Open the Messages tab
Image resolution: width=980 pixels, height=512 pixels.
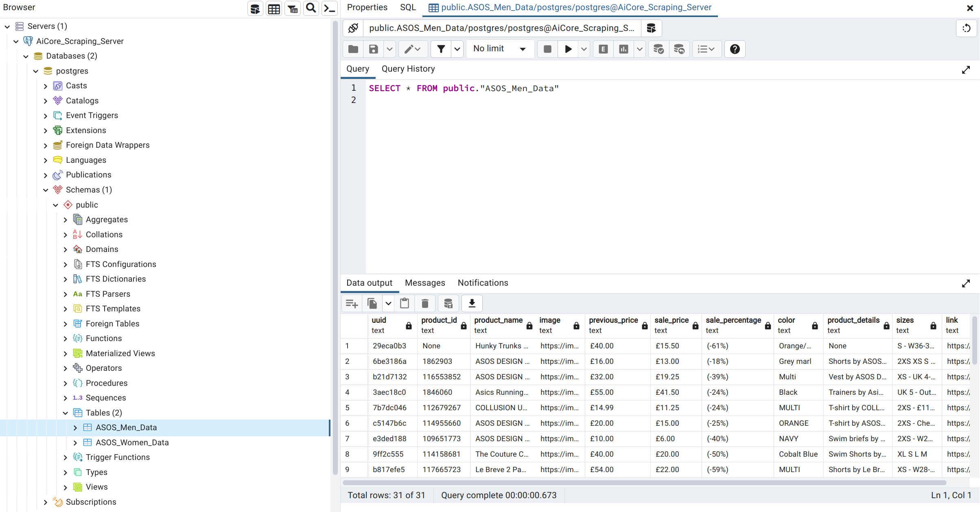click(x=425, y=283)
